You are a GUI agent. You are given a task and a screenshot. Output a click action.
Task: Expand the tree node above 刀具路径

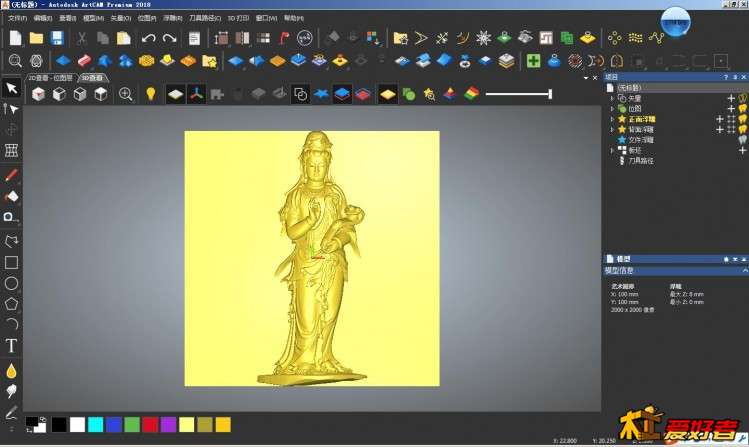pos(612,150)
